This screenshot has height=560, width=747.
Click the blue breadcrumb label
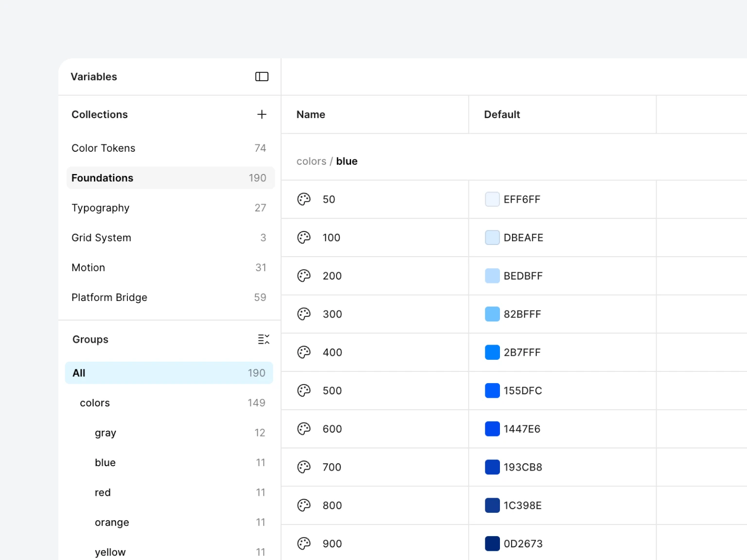[x=347, y=161]
